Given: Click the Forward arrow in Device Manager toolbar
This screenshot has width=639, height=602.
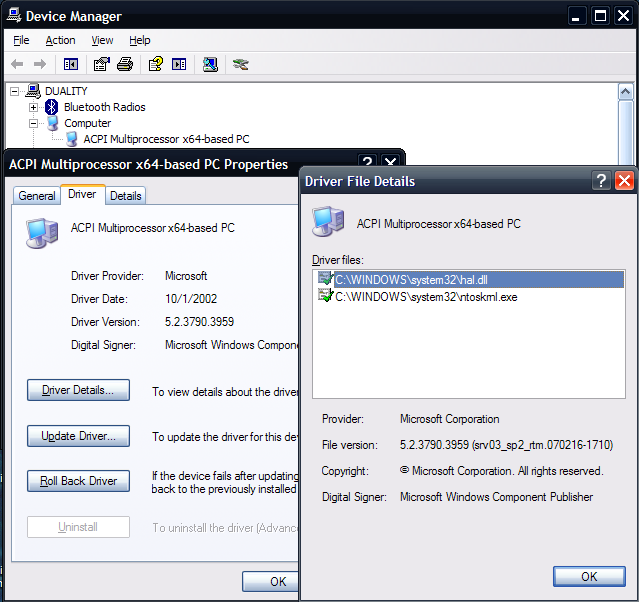Looking at the screenshot, I should point(40,64).
